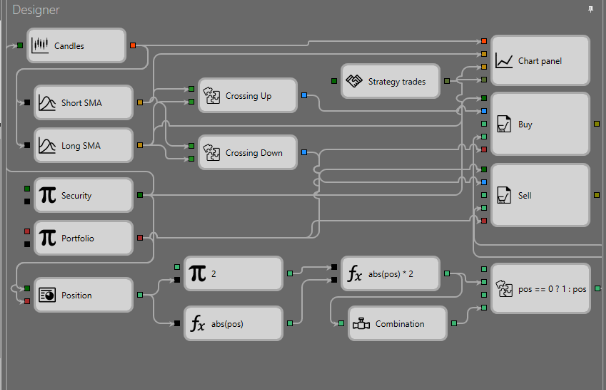Click the Crossing Up puzzle icon

(x=211, y=95)
